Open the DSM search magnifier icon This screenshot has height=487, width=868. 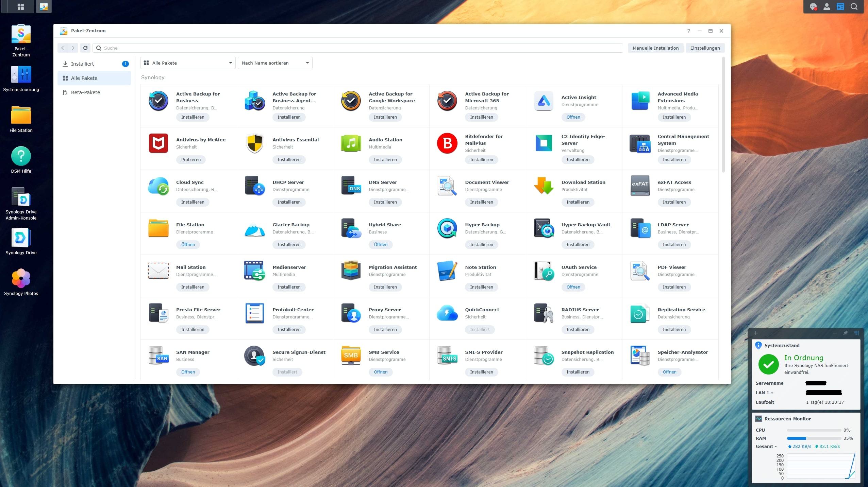[x=854, y=6]
